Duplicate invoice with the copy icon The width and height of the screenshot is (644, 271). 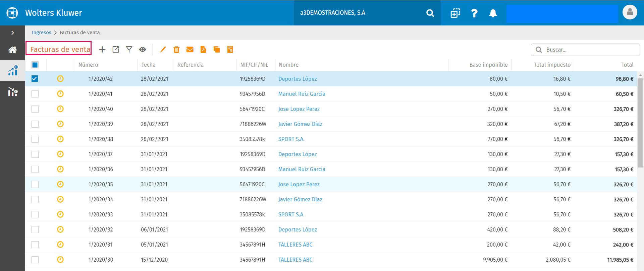coord(217,50)
